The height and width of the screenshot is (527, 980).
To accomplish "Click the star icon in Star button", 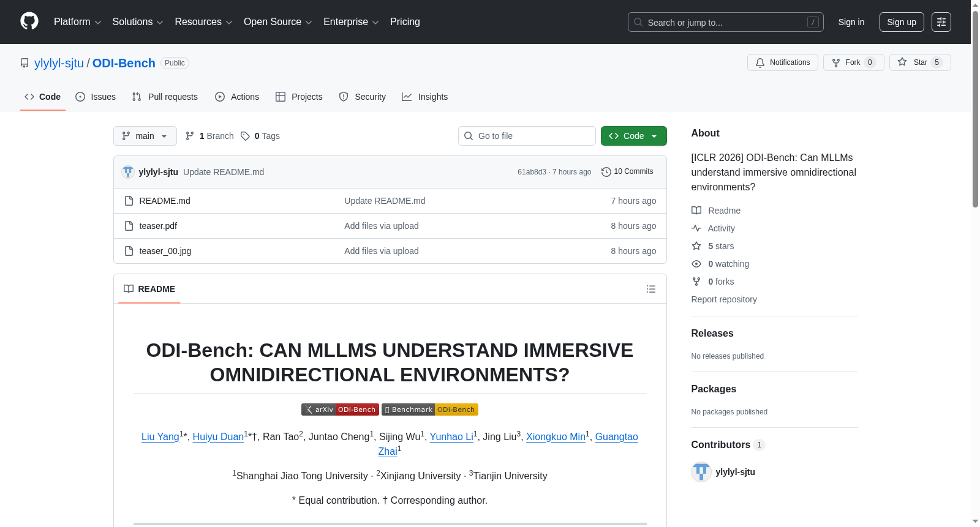I will click(902, 62).
